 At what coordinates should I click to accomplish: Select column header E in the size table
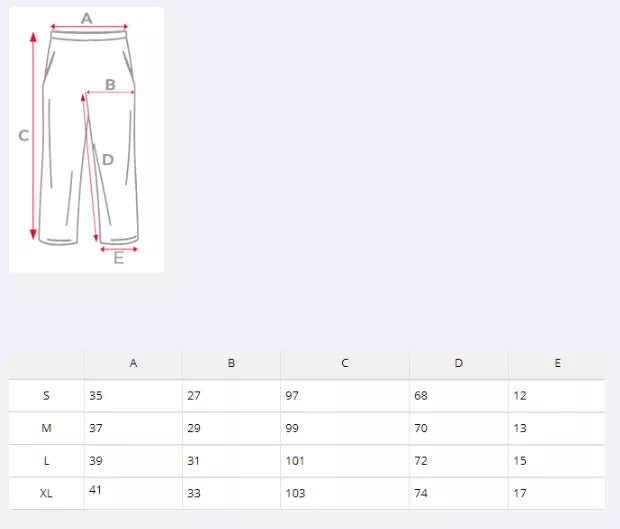pyautogui.click(x=557, y=363)
